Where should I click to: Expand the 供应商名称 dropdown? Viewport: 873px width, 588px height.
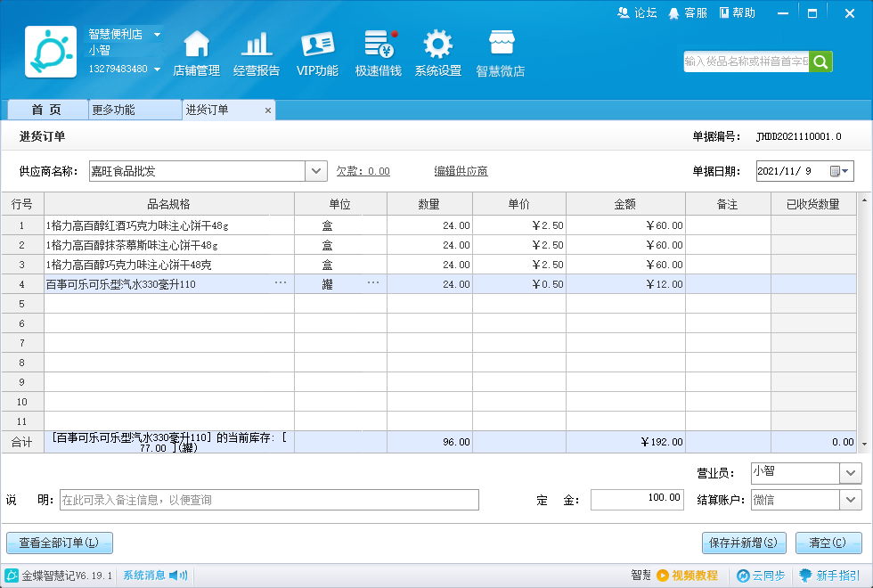click(315, 171)
